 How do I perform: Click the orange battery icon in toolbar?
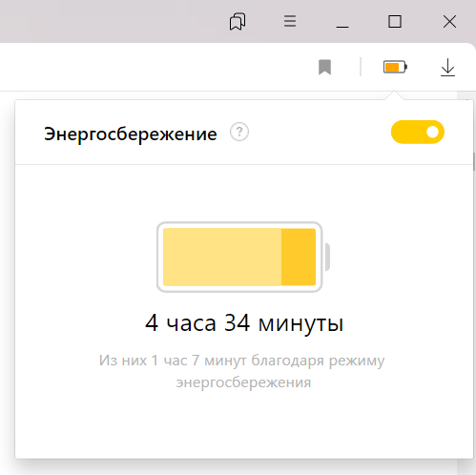click(395, 67)
